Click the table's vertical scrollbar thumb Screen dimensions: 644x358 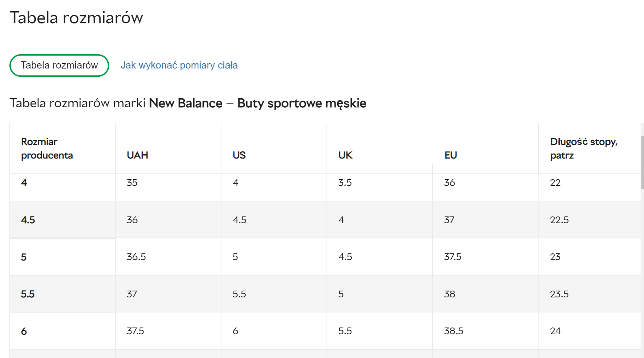(x=642, y=163)
